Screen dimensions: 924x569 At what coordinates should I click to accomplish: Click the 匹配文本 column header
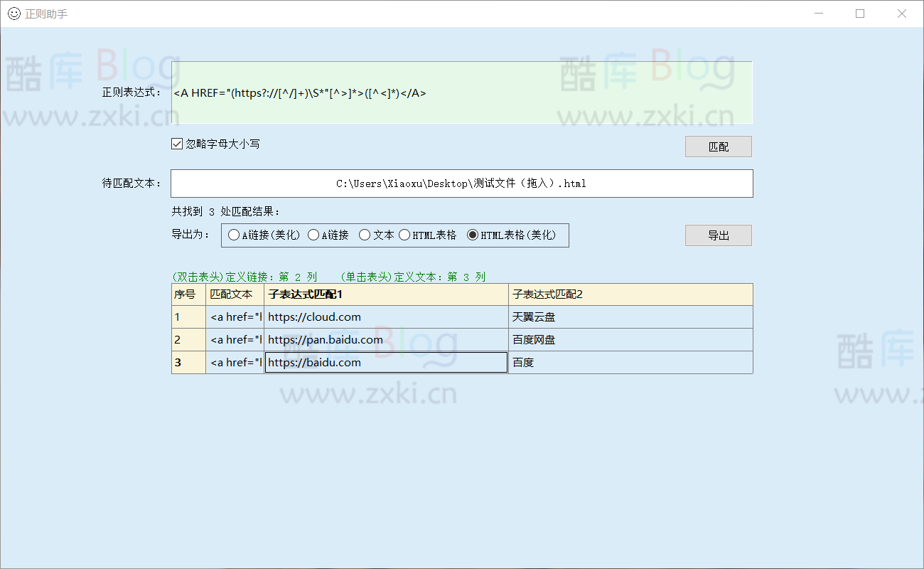[235, 294]
